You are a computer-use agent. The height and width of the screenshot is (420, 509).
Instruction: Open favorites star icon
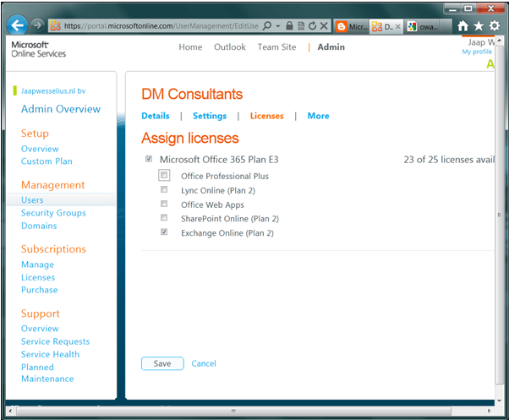point(479,25)
